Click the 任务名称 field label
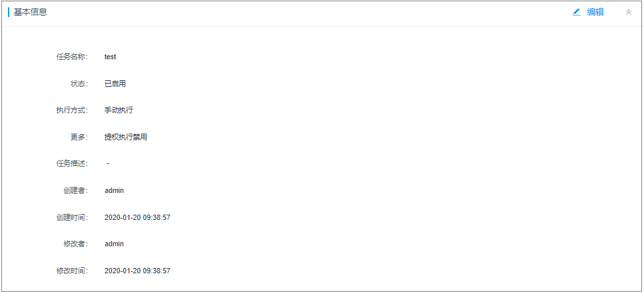Viewport: 644px width, 293px height. pos(72,57)
